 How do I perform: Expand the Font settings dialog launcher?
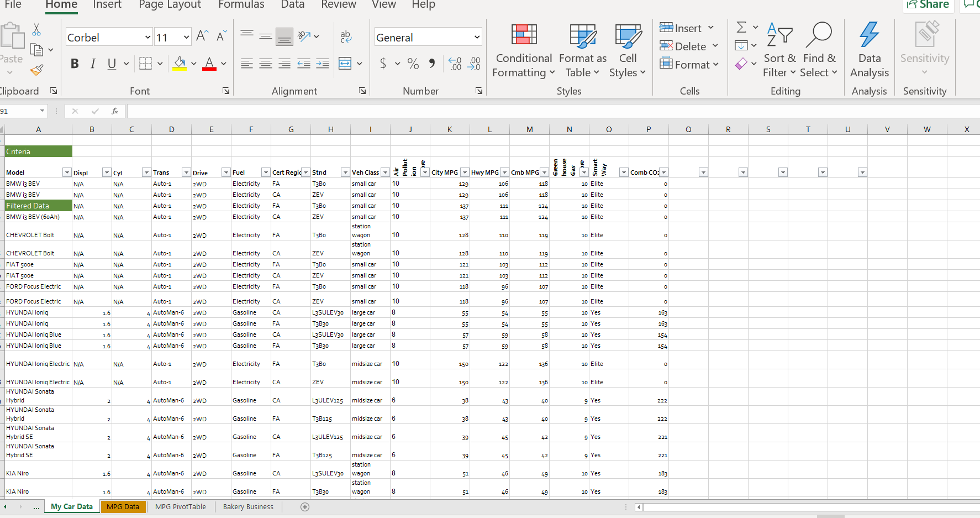coord(225,90)
